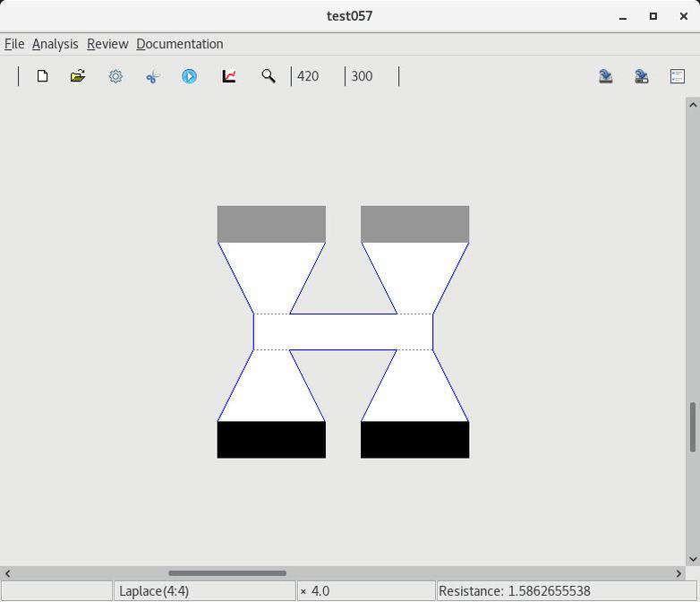Click the first export icon on the right

(606, 76)
